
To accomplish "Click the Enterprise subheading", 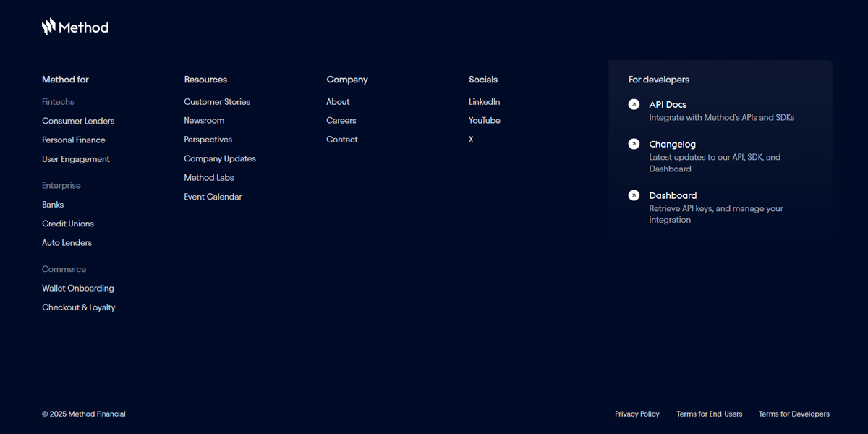I will tap(61, 186).
